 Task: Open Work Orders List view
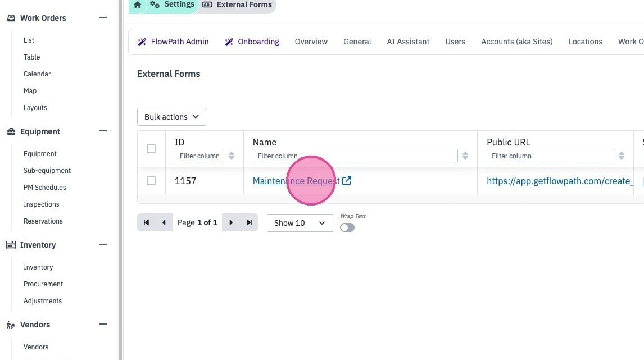tap(29, 40)
